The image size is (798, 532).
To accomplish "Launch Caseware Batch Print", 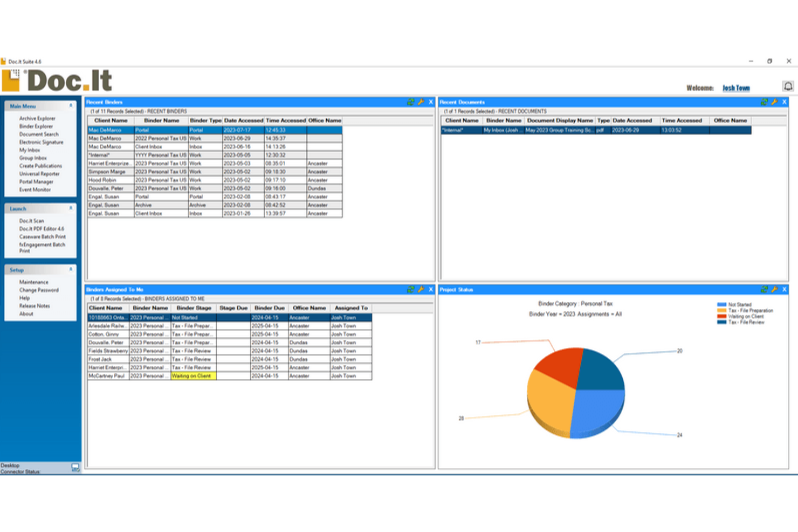I will point(43,237).
